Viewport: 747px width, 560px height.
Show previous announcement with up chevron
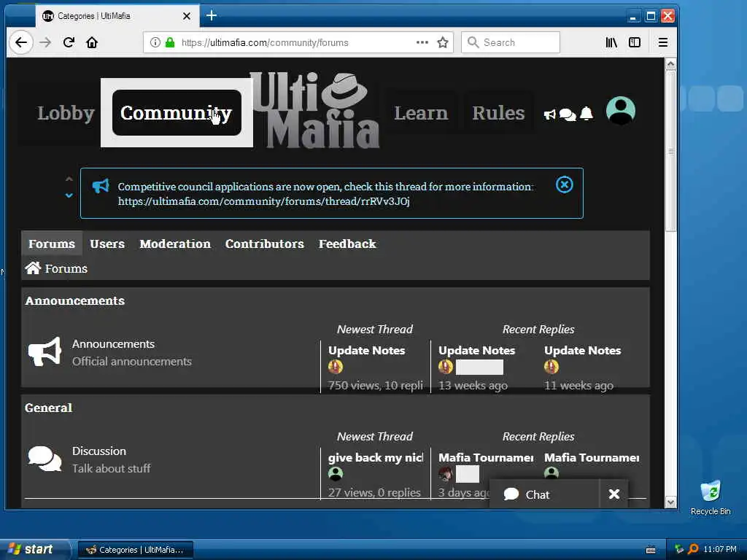coord(69,179)
